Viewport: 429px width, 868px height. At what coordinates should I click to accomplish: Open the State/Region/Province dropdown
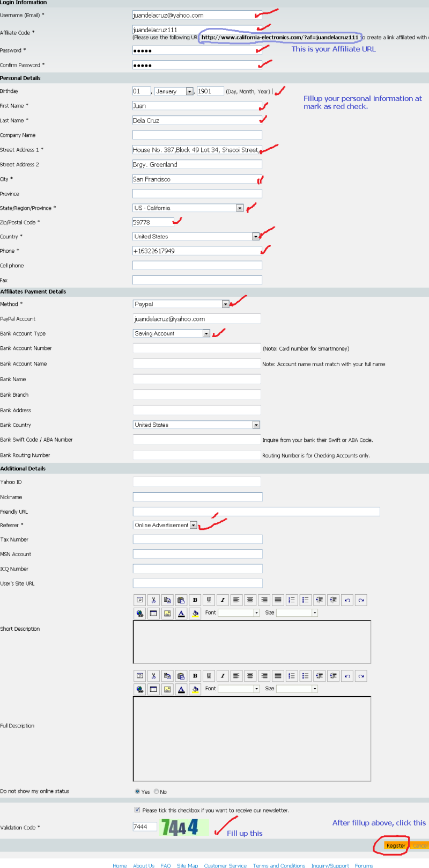coord(188,208)
